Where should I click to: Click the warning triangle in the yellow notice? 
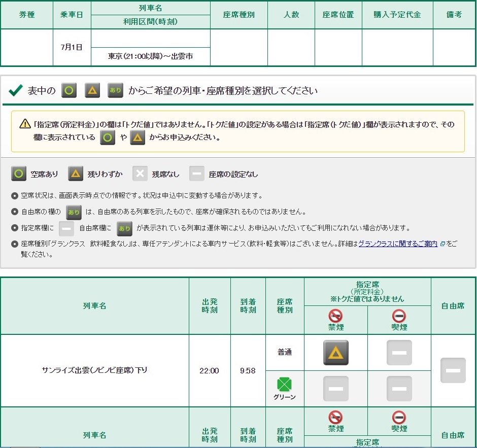(x=25, y=124)
